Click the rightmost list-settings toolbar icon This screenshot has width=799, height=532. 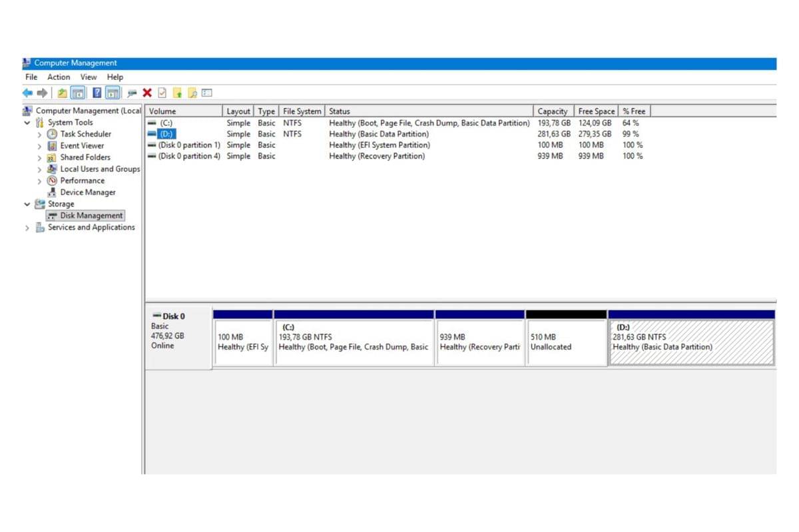[x=207, y=93]
